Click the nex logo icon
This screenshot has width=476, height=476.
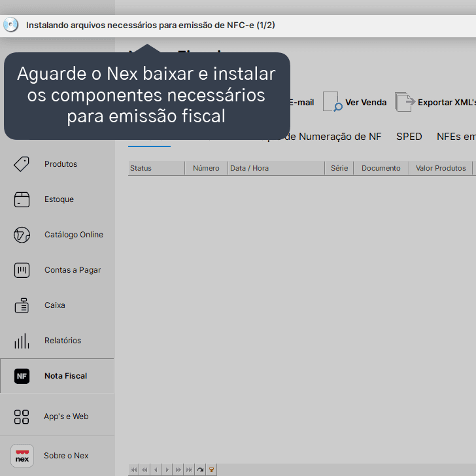pyautogui.click(x=22, y=456)
